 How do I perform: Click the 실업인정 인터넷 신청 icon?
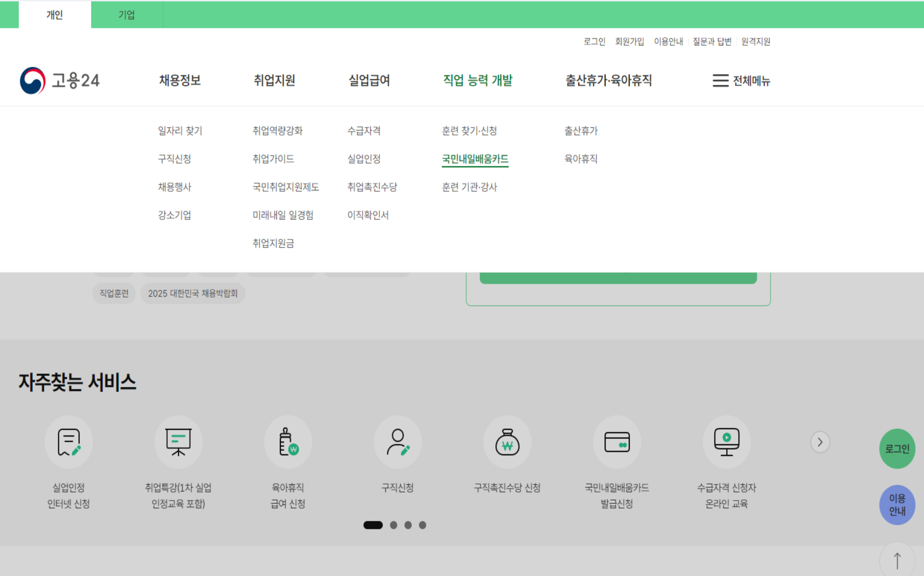click(x=69, y=442)
